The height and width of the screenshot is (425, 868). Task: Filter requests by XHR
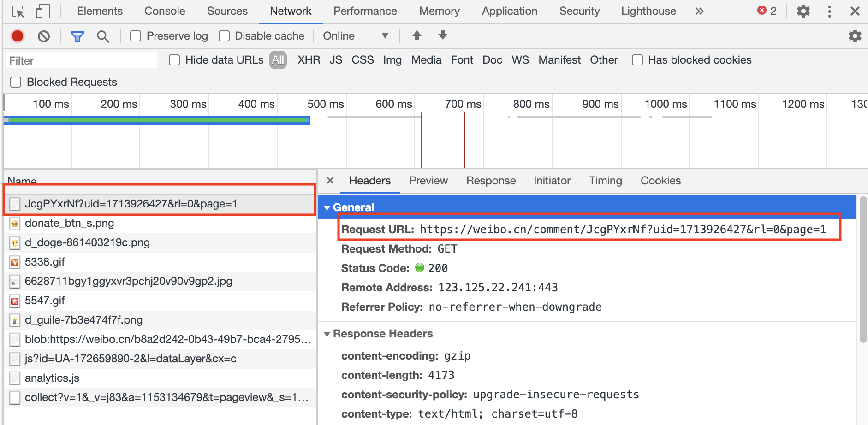pyautogui.click(x=309, y=60)
